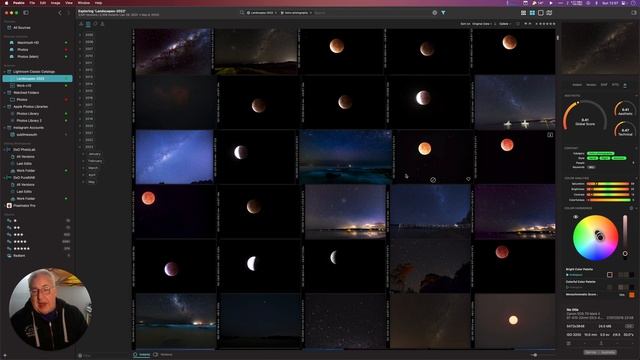Click the green Category tag in Content
640x360 pixels.
[x=600, y=153]
